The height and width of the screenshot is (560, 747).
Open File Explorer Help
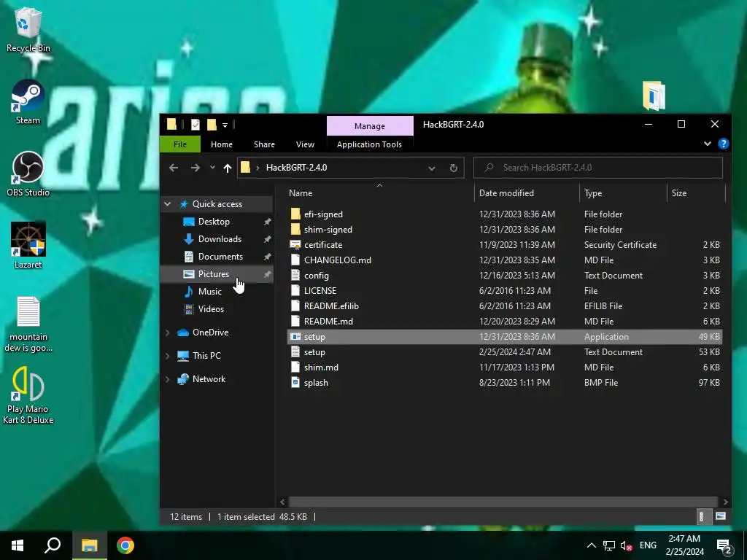point(723,144)
